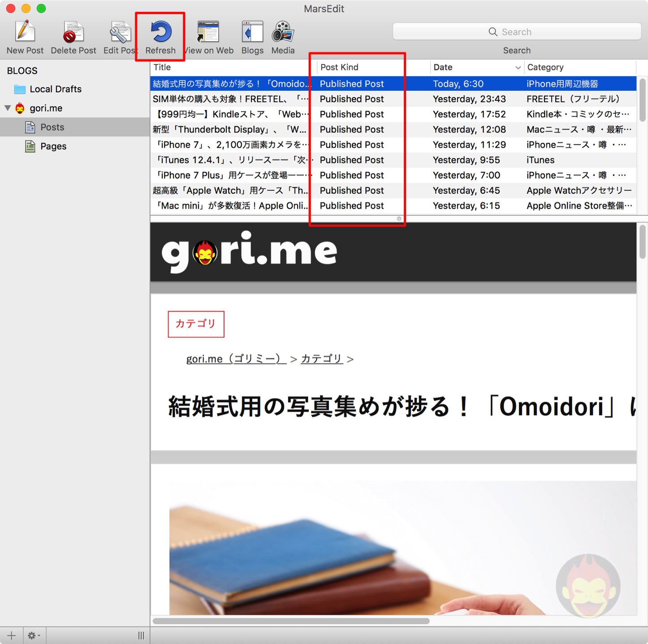Screen dimensions: 648x644
Task: Open the gear action menu
Action: tap(34, 635)
